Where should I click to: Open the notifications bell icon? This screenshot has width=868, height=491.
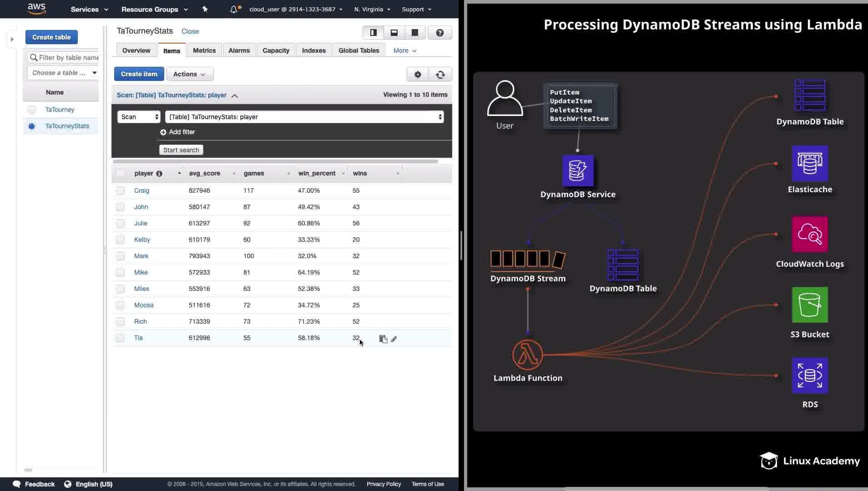(x=234, y=9)
